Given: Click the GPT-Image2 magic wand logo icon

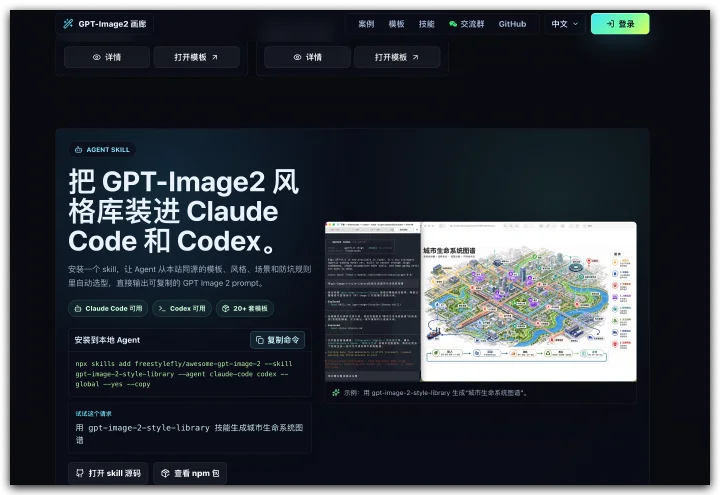Looking at the screenshot, I should click(68, 24).
